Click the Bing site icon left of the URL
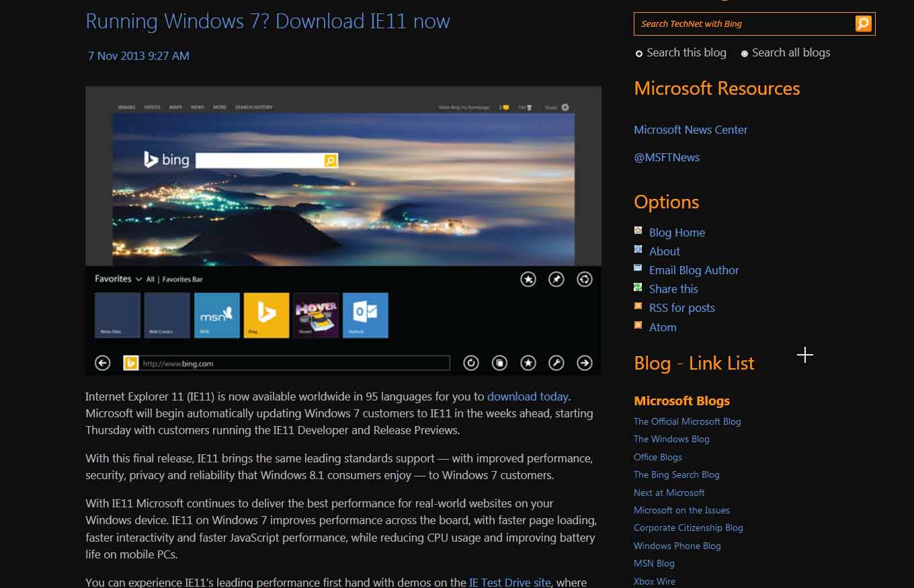Image resolution: width=914 pixels, height=588 pixels. point(130,363)
